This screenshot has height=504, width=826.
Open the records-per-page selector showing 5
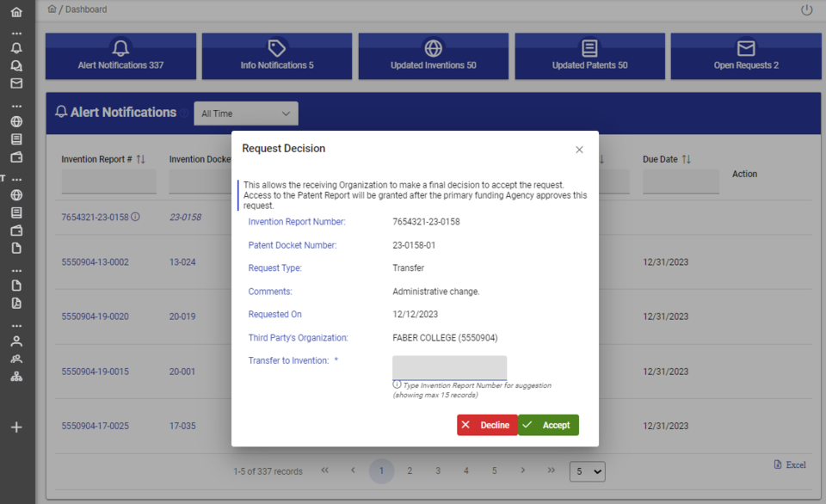(588, 471)
